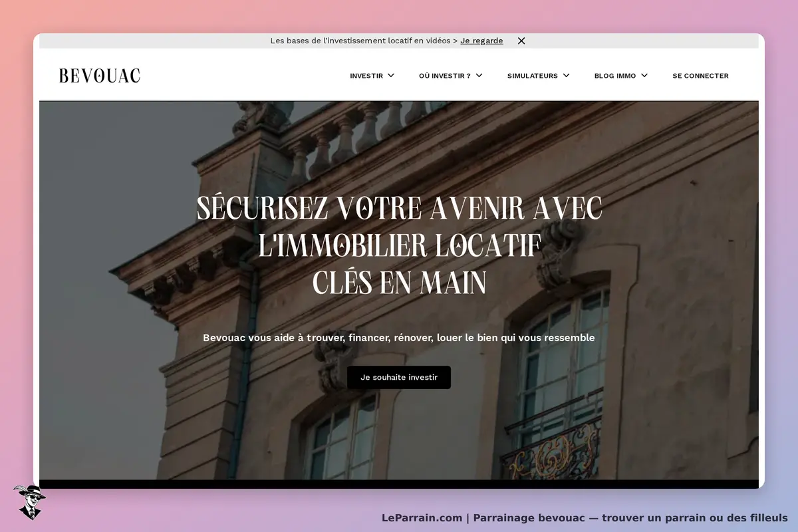Close the top announcement banner
The height and width of the screenshot is (532, 798).
[x=521, y=41]
